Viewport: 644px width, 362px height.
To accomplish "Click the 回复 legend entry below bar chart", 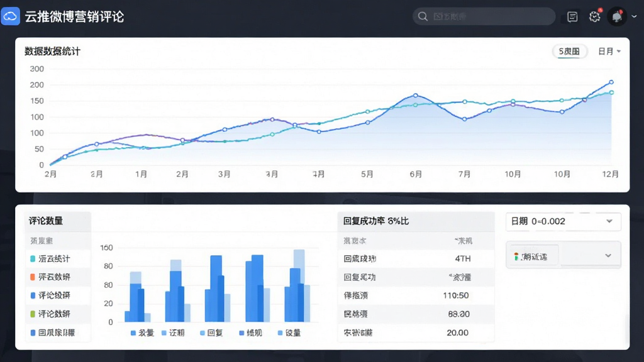I will click(x=211, y=333).
